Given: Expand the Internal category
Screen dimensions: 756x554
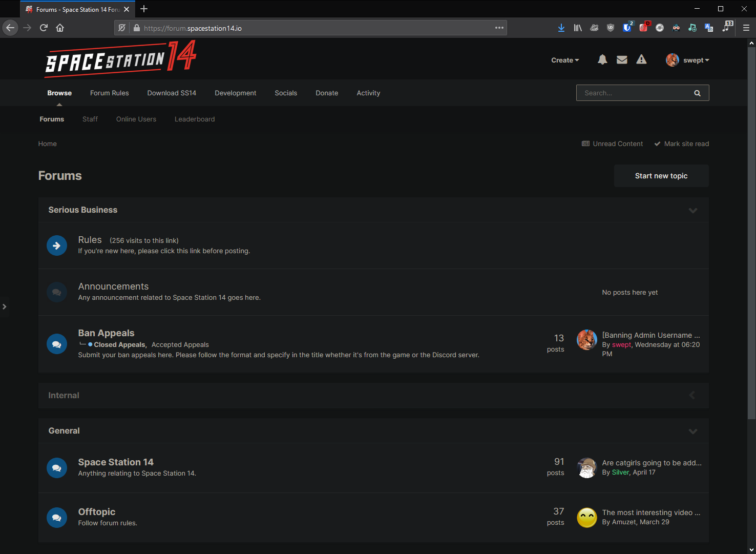Looking at the screenshot, I should click(692, 395).
